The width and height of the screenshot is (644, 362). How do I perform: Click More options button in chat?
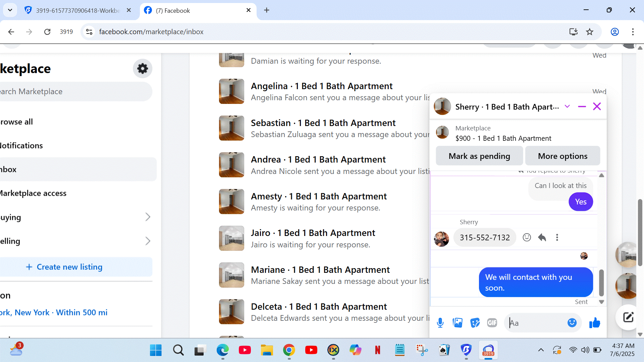pyautogui.click(x=562, y=156)
